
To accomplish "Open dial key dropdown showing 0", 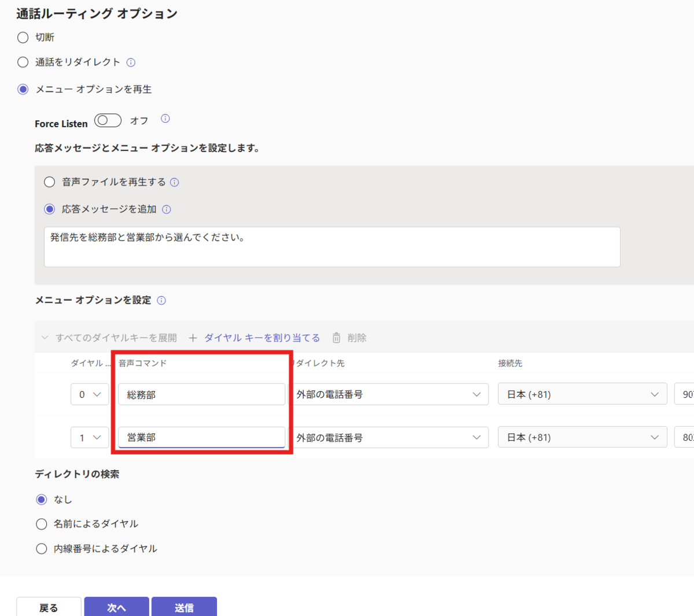I will click(x=90, y=394).
